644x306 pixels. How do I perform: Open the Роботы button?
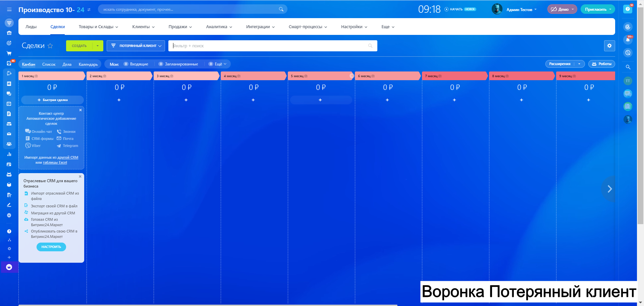pos(601,64)
